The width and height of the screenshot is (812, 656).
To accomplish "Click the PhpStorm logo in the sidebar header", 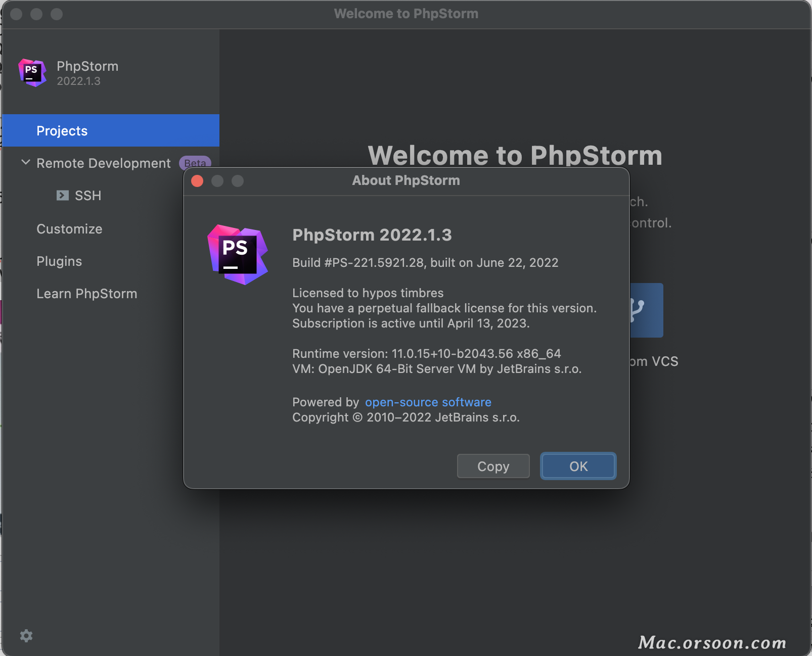I will click(32, 73).
